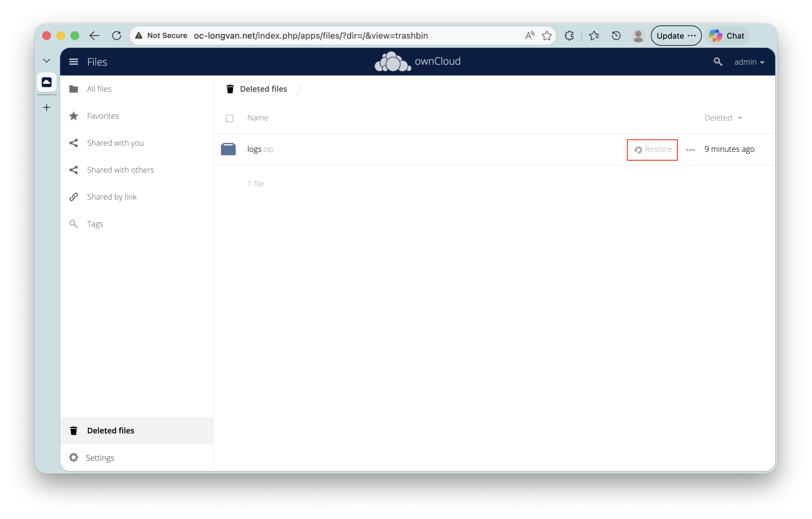The height and width of the screenshot is (519, 812).
Task: Restore the logs.zip file
Action: point(652,149)
